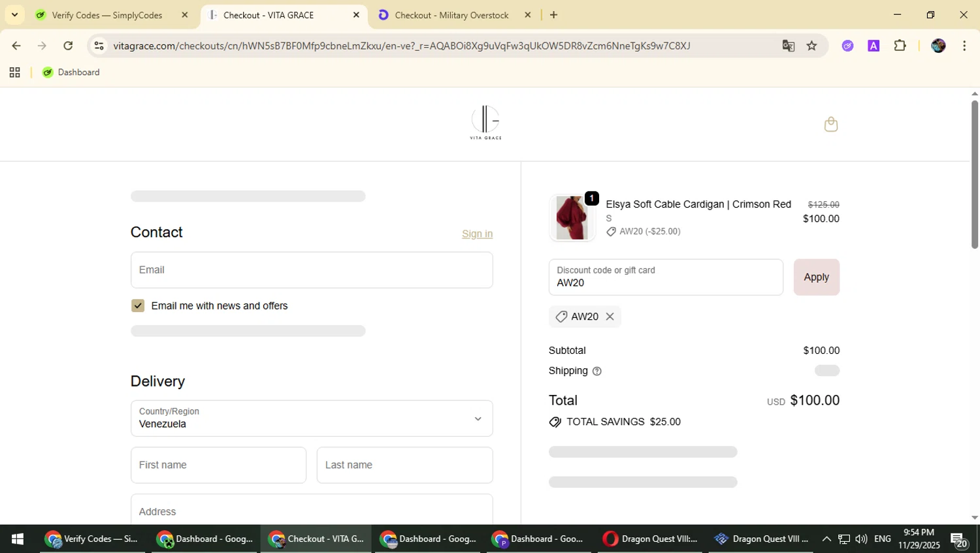Close the Checkout - VITA GRACE tab
The height and width of the screenshot is (553, 980).
click(356, 14)
